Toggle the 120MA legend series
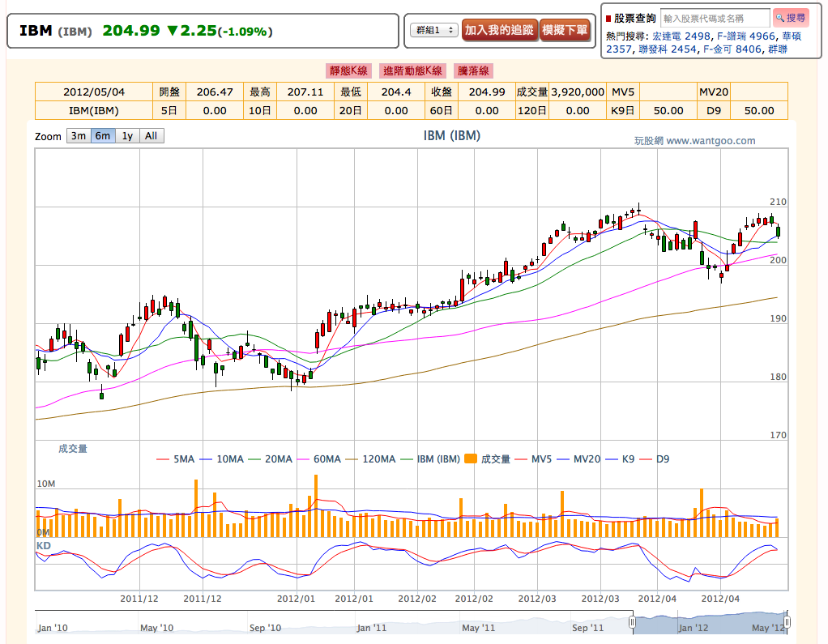This screenshot has height=644, width=828. [371, 459]
